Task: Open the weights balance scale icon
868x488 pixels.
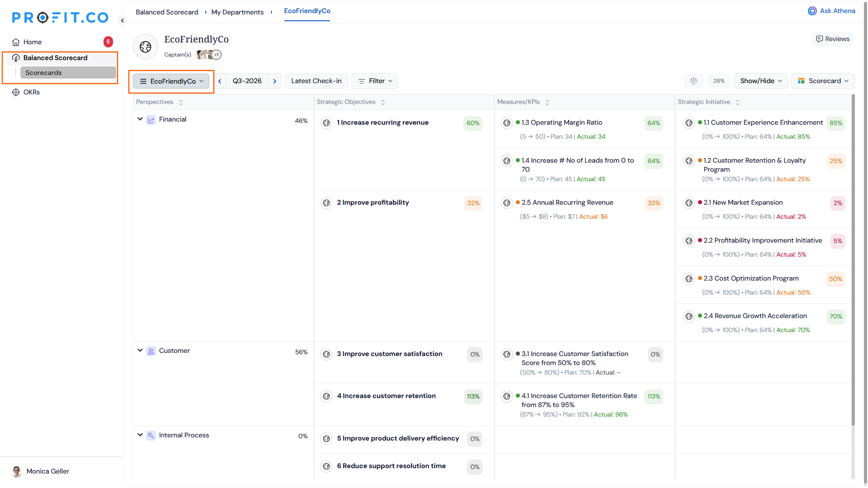Action: pyautogui.click(x=693, y=81)
